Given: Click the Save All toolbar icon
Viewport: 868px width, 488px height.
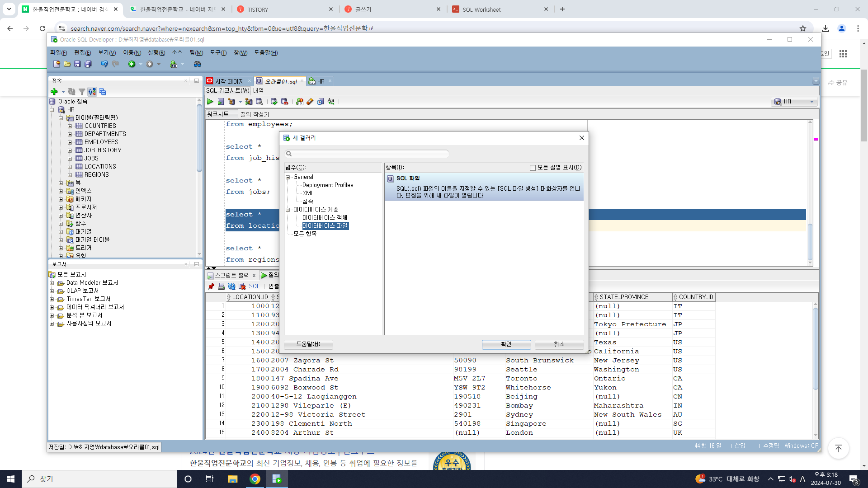Looking at the screenshot, I should point(88,64).
